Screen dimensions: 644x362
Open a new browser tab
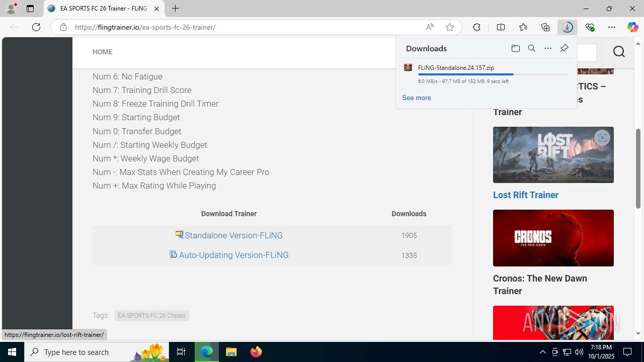tap(175, 9)
